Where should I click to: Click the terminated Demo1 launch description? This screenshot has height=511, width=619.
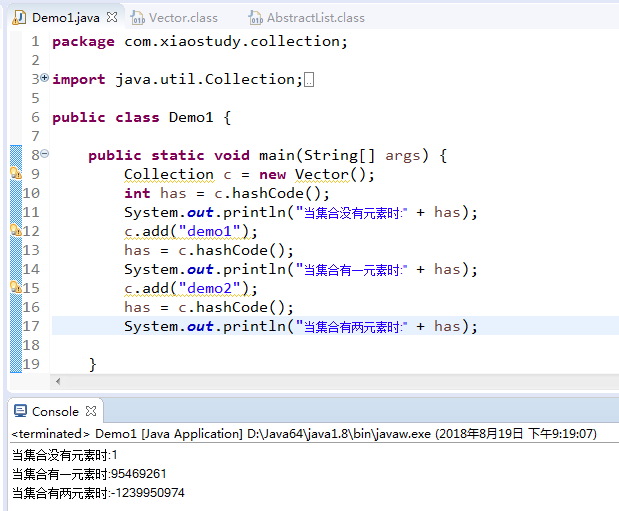pos(304,434)
